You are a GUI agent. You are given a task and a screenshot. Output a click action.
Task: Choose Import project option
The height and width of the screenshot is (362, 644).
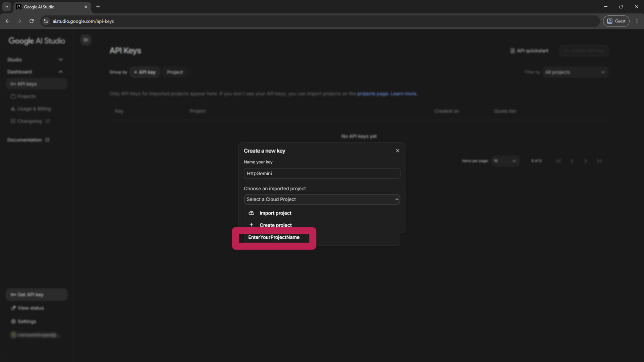tap(322, 213)
